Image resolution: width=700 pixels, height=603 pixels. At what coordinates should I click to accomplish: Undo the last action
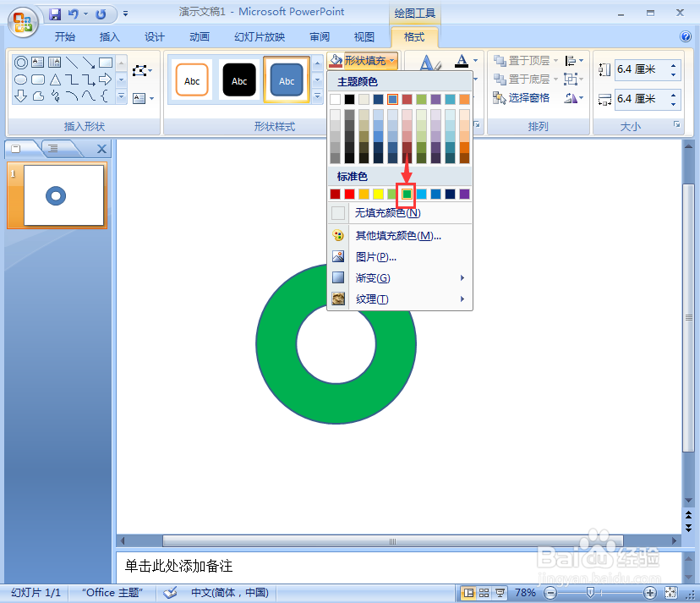point(74,14)
